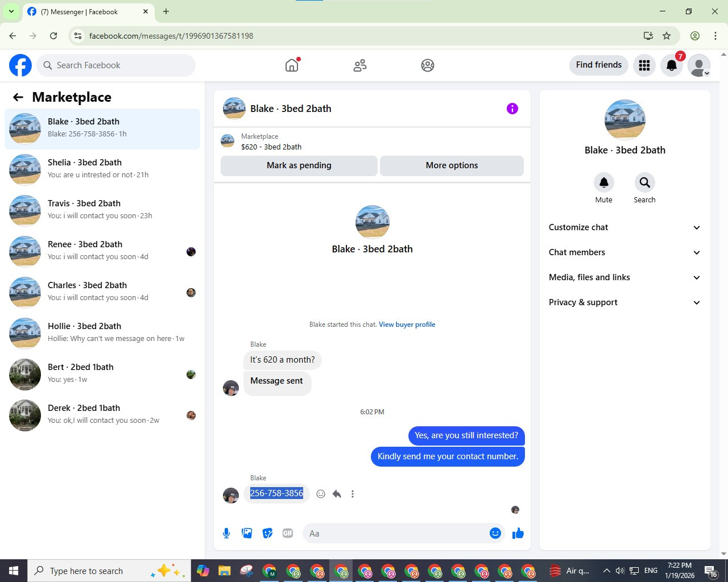Open the taskbar volume control
The height and width of the screenshot is (582, 728).
click(620, 571)
